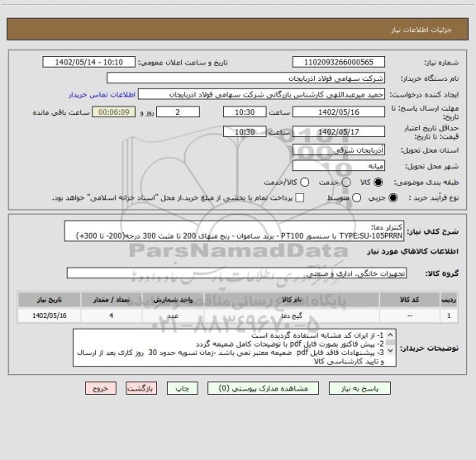Screen dimensions: 476x460
Task: Click the countdown timer 00:06:09 field
Action: coord(114,112)
